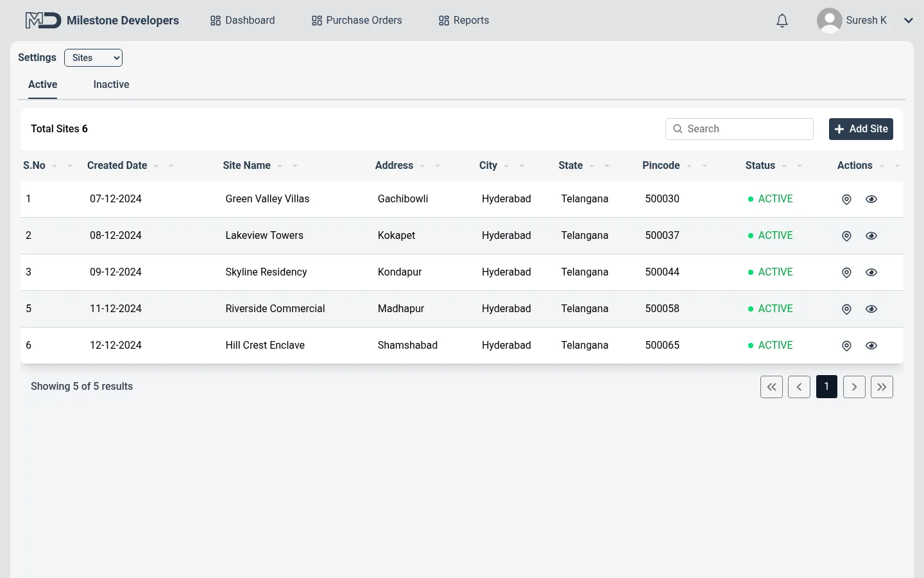The width and height of the screenshot is (924, 578).
Task: Click the Shamshabad address cell
Action: (407, 346)
